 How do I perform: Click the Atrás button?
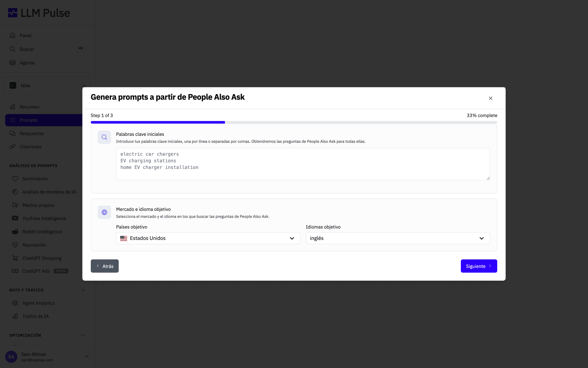pos(105,266)
